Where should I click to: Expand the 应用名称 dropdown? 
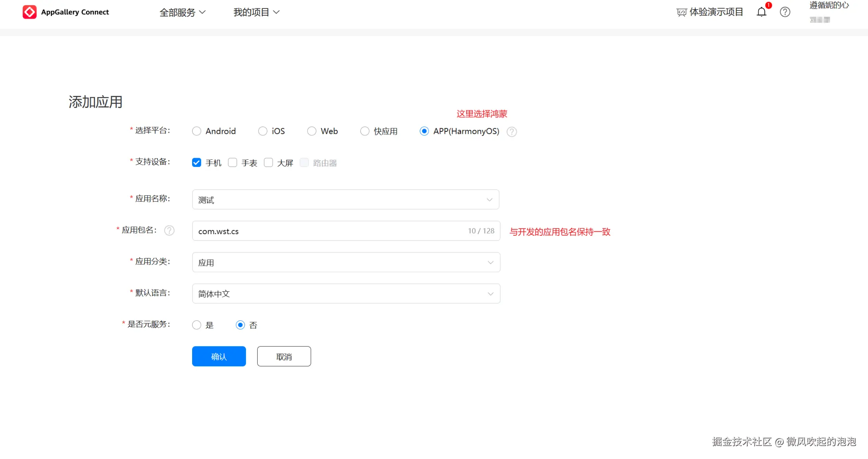click(346, 199)
